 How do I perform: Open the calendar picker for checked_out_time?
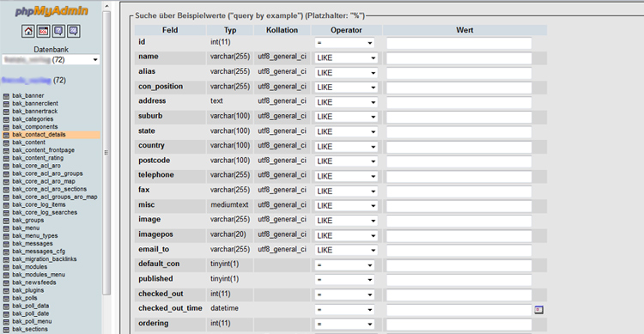539,309
